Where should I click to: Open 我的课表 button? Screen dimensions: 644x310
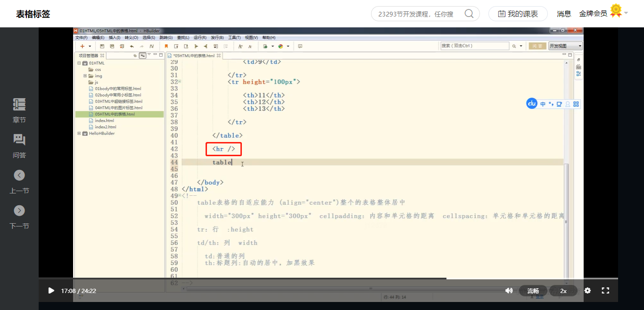tap(518, 14)
